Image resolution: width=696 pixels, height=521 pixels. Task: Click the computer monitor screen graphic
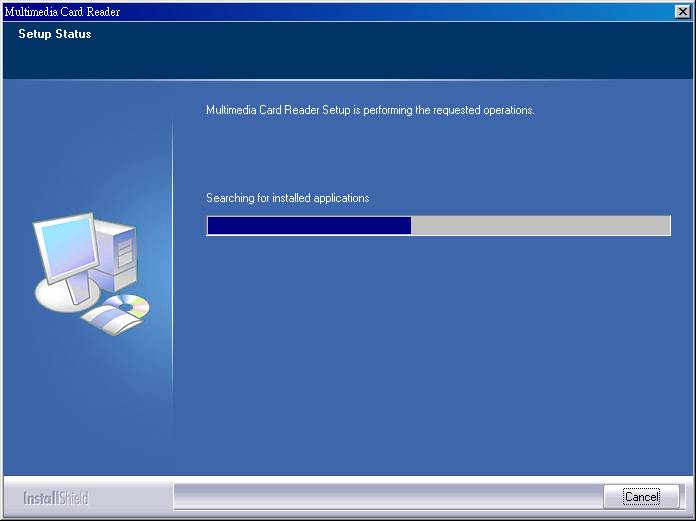[x=65, y=248]
